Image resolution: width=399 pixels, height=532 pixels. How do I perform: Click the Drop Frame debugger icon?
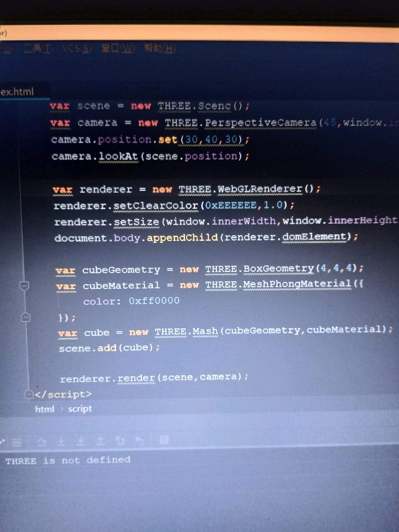pos(120,440)
